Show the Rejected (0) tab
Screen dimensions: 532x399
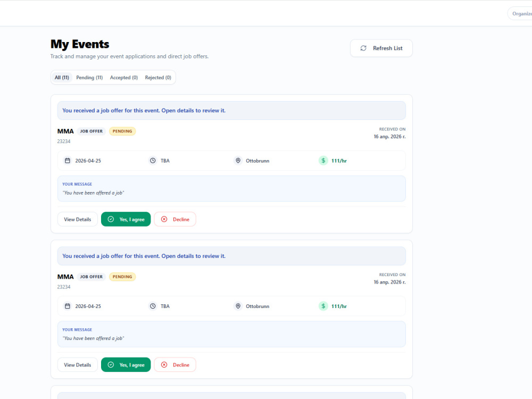[x=158, y=77]
